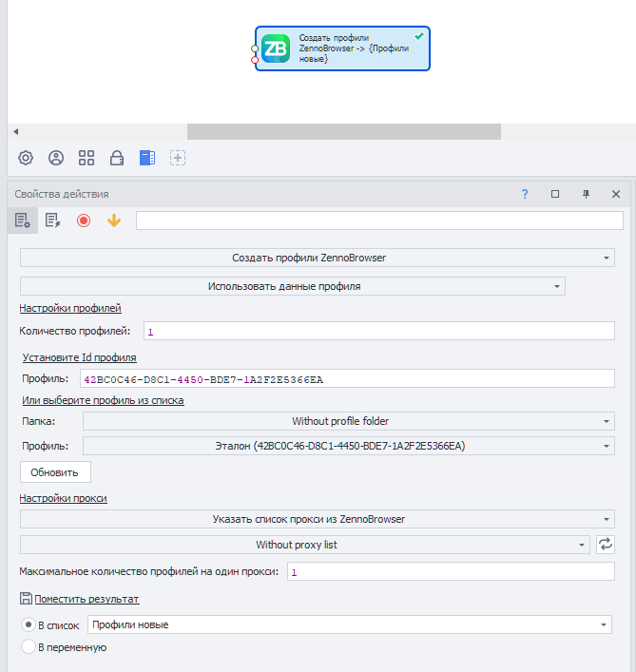Expand the 'Эталон' profile dropdown
Screen dimensions: 636x672
tap(349, 446)
